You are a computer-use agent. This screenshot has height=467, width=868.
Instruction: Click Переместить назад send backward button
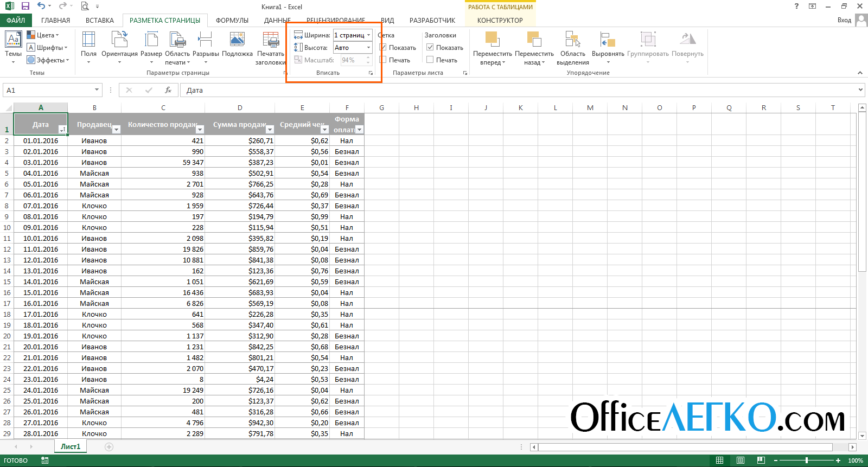coord(534,48)
